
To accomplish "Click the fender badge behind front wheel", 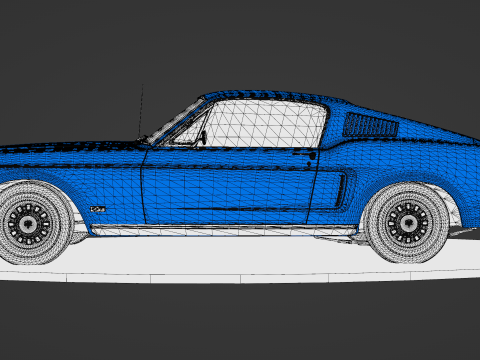I will (x=98, y=209).
